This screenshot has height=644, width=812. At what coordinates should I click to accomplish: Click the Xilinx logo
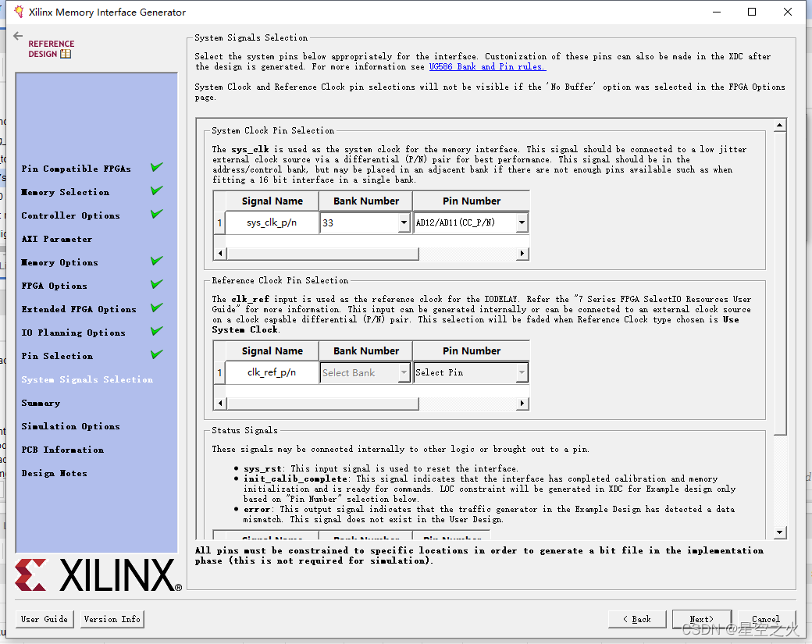click(x=98, y=575)
